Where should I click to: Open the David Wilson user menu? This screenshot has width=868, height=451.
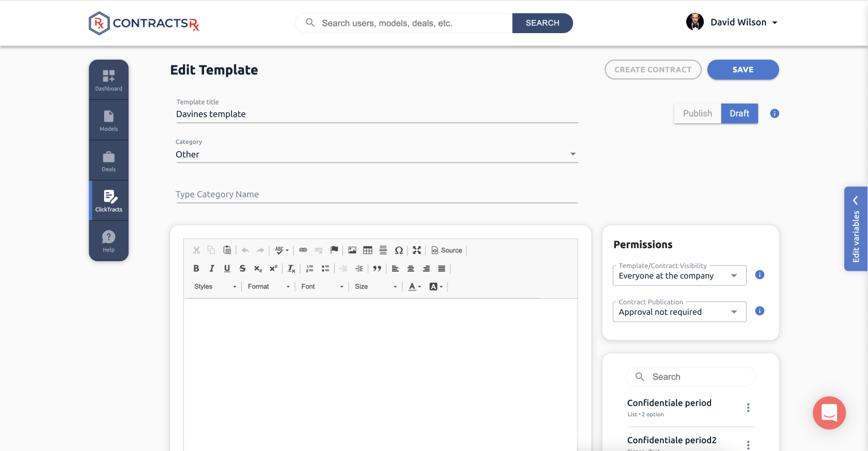(x=744, y=22)
